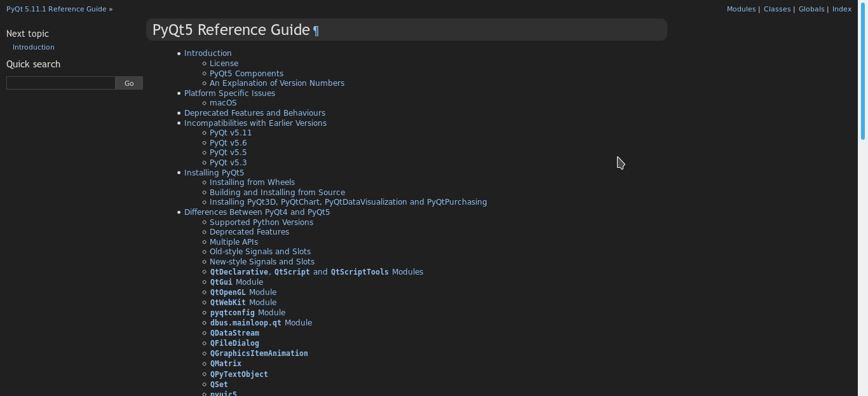Open Differences Between PyQt4 and PyQt5
The width and height of the screenshot is (868, 396).
point(257,212)
